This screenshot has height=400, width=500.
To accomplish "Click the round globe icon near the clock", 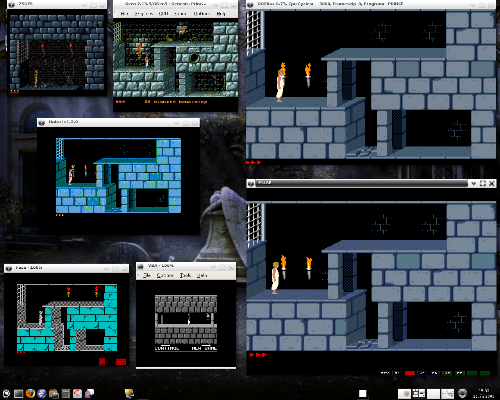I will point(462,394).
